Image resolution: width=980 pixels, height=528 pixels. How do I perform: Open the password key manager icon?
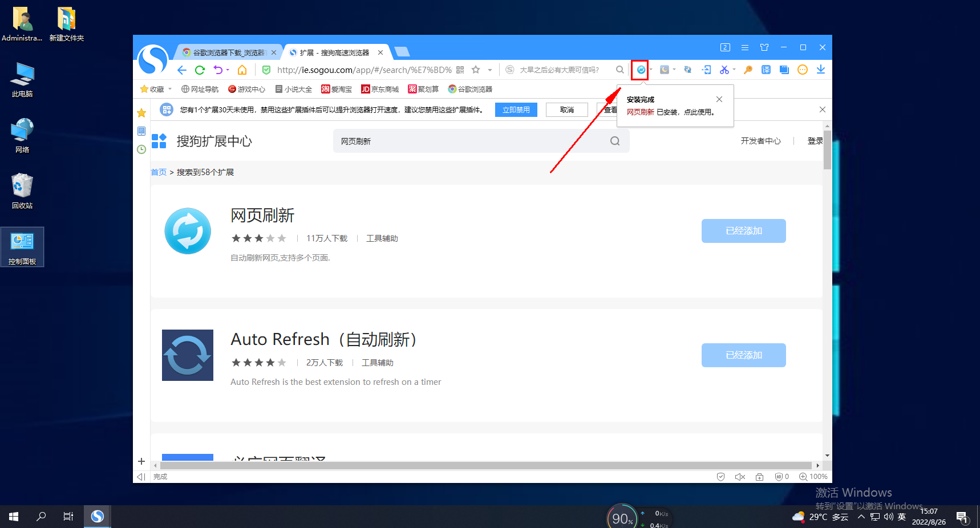(748, 70)
